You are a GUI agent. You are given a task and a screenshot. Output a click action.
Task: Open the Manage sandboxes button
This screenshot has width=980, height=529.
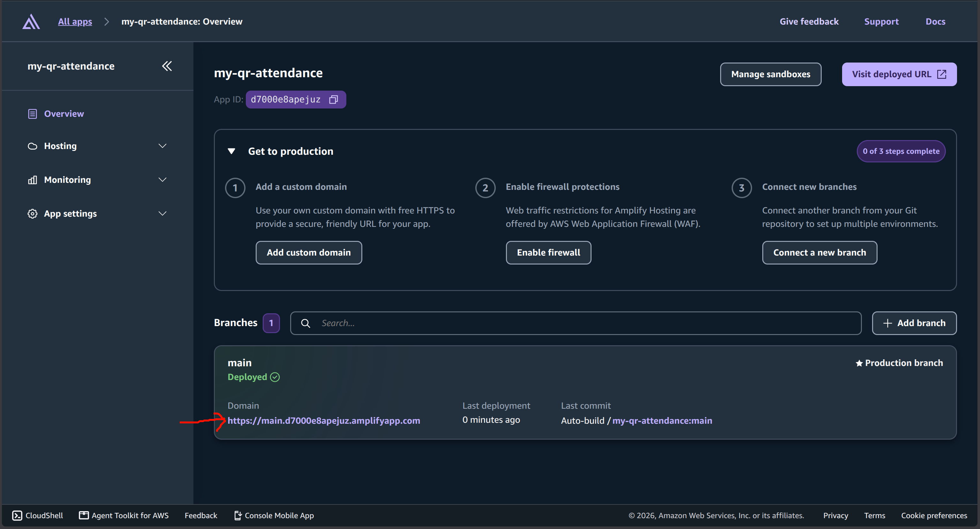[770, 74]
